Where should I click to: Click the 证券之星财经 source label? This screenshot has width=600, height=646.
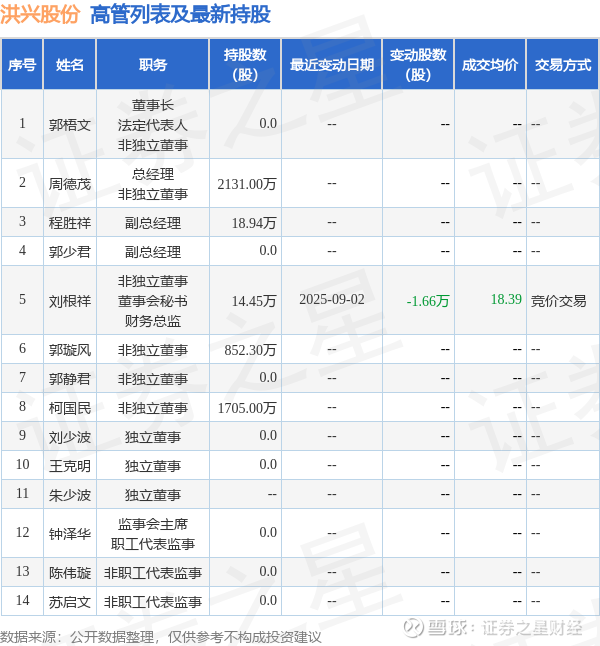532,628
